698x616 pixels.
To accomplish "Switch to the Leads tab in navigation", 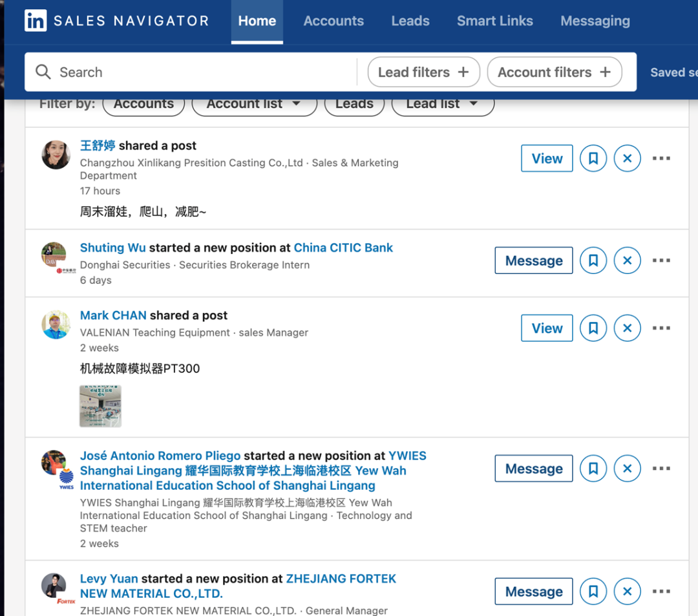I will pyautogui.click(x=410, y=21).
